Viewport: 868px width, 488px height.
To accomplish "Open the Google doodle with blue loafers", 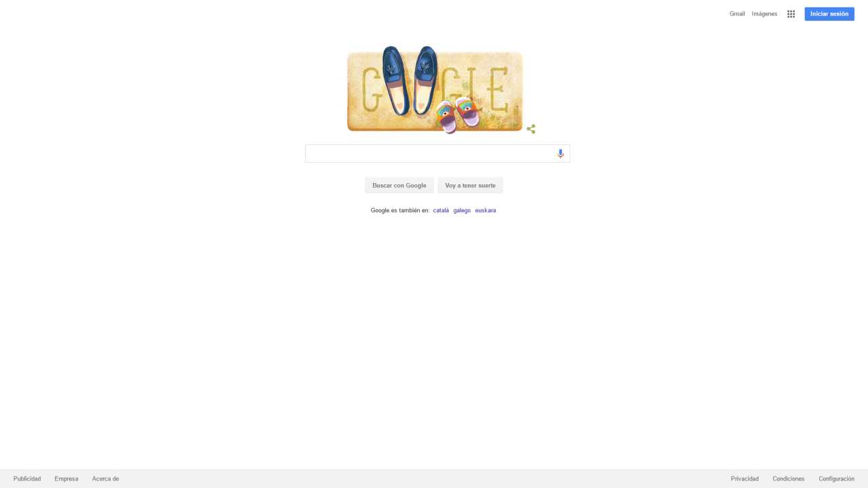I will (x=435, y=89).
